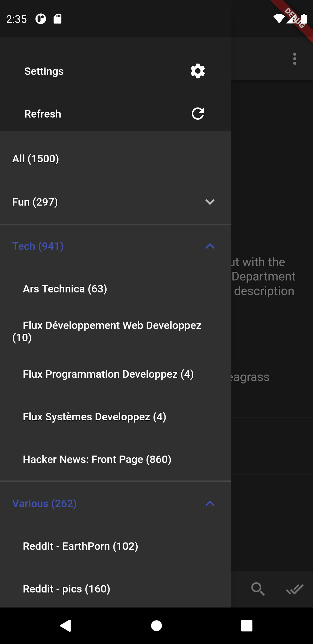Expand the Fun category chevron
This screenshot has height=644, width=313.
click(210, 202)
